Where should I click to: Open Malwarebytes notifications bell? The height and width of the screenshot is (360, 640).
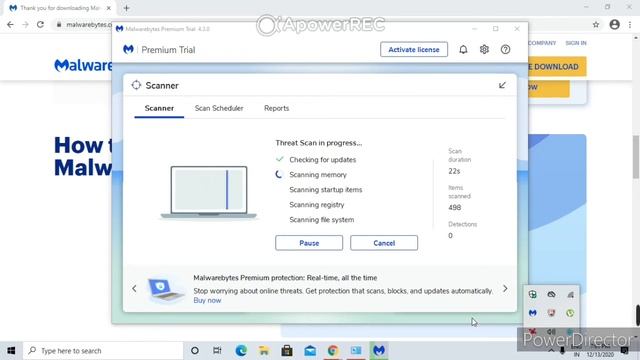463,49
